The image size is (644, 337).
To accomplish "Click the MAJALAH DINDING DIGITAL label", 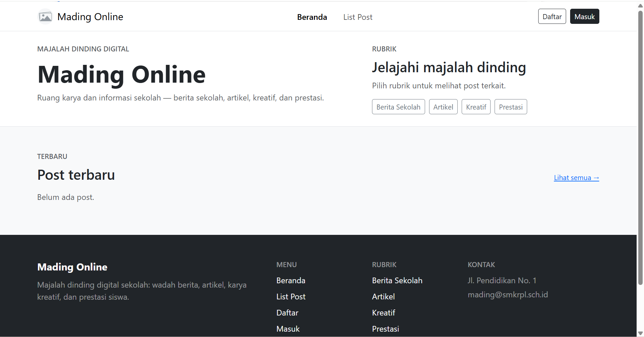I will point(83,49).
